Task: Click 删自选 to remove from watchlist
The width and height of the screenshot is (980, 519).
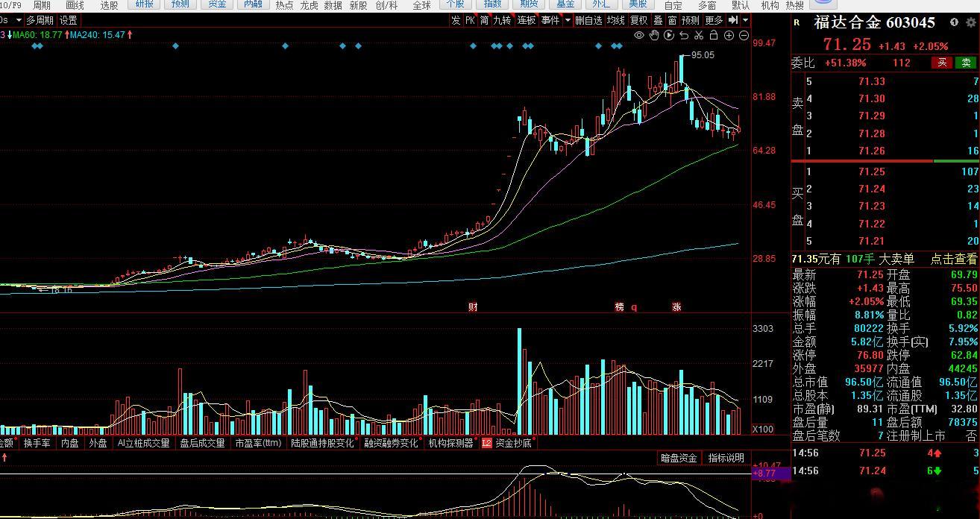Action: [588, 20]
